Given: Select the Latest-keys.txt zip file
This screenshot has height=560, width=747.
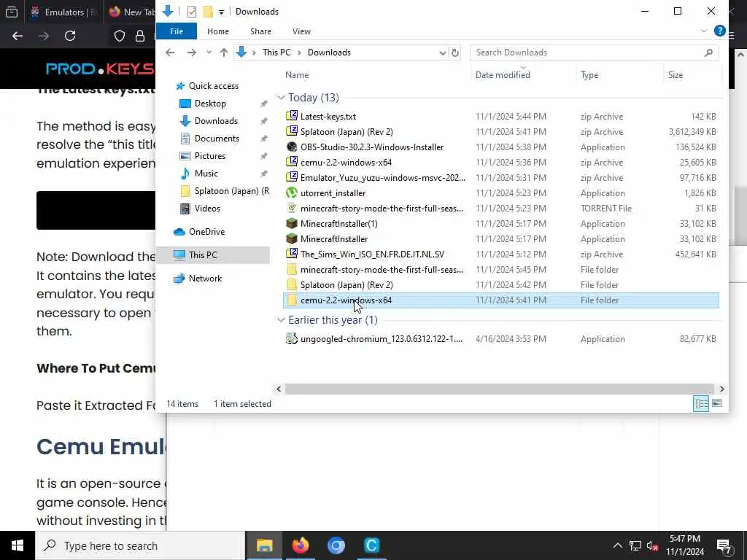Looking at the screenshot, I should pos(328,116).
